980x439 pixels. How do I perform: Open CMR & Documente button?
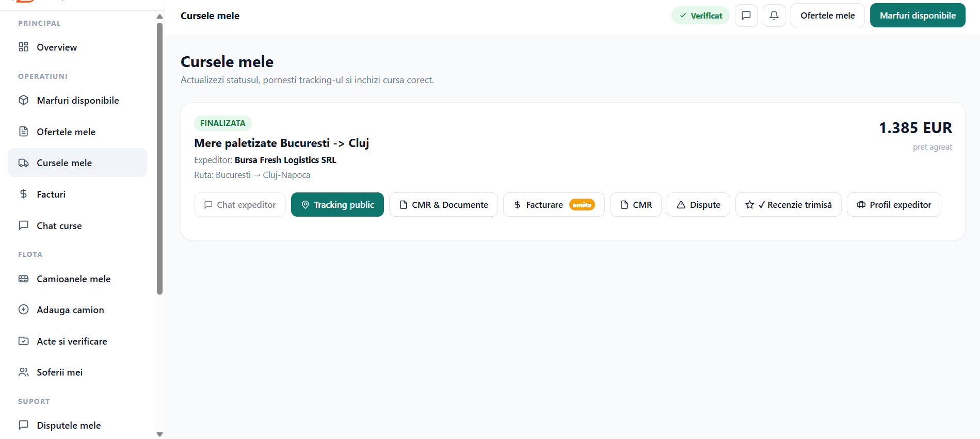point(443,205)
